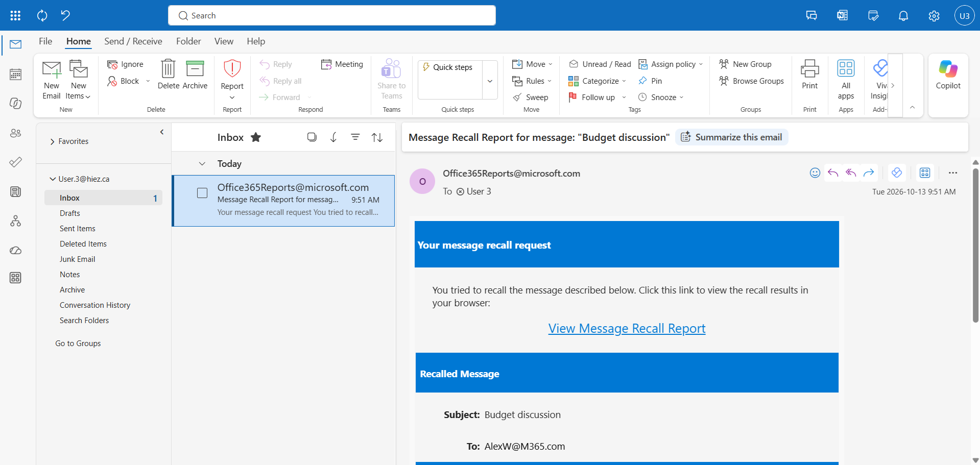Open New Items dropdown

79,79
